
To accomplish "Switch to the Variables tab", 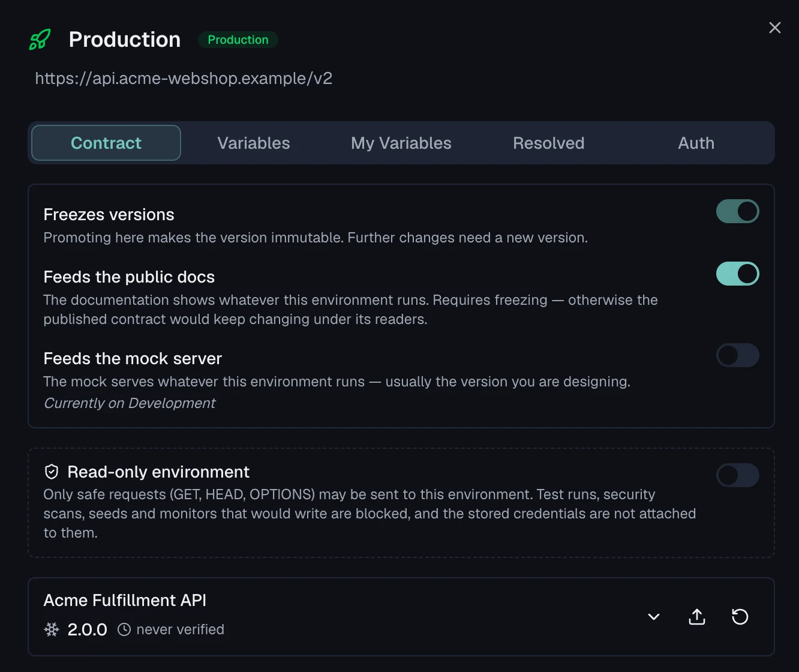I will pos(254,143).
